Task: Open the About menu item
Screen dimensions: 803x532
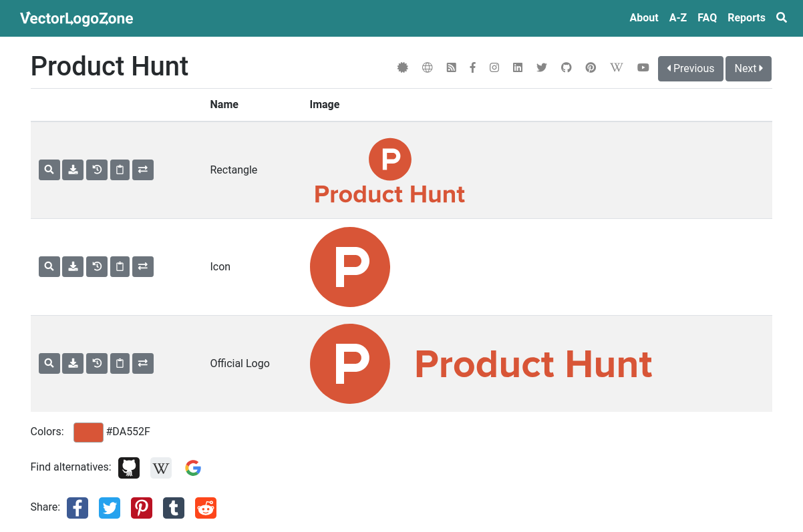Action: click(x=644, y=18)
